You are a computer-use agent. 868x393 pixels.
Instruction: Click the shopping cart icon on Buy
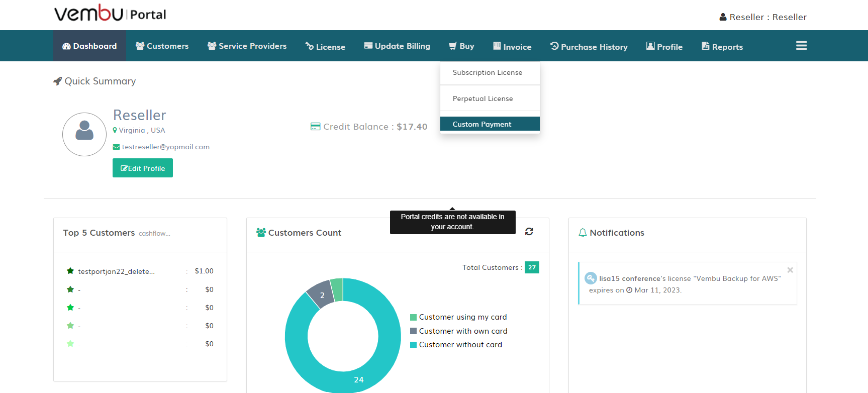pos(453,46)
